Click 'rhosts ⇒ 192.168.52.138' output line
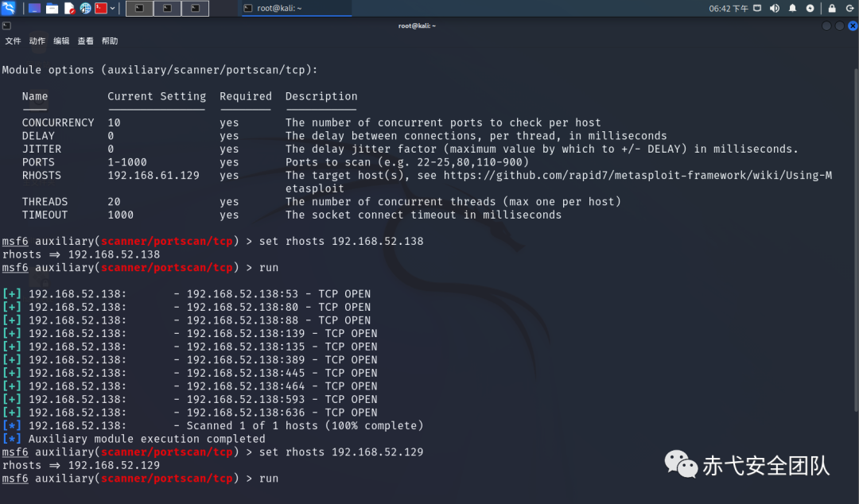Image resolution: width=859 pixels, height=504 pixels. click(x=81, y=254)
